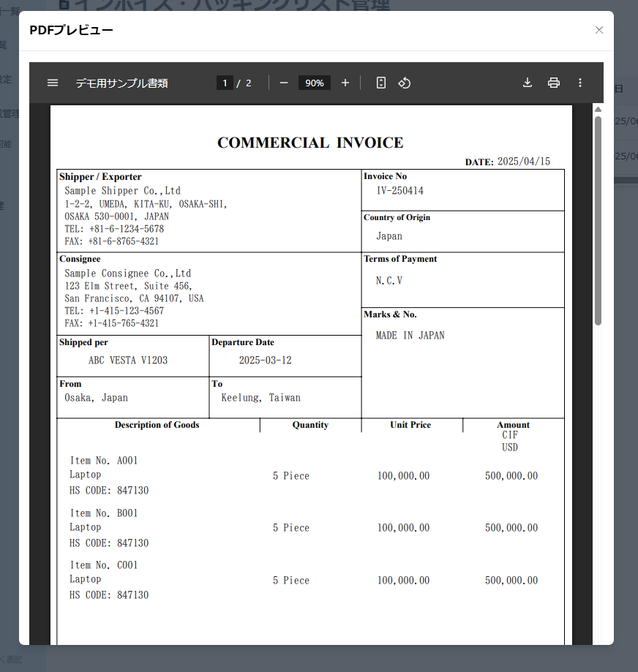Click MADE IN JAPAN marks text
Image resolution: width=638 pixels, height=672 pixels.
(x=410, y=336)
